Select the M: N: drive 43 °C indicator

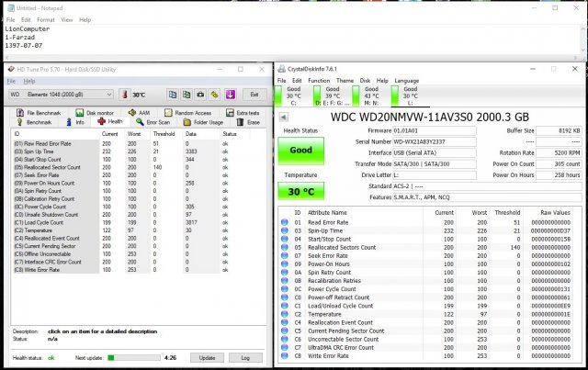[372, 95]
